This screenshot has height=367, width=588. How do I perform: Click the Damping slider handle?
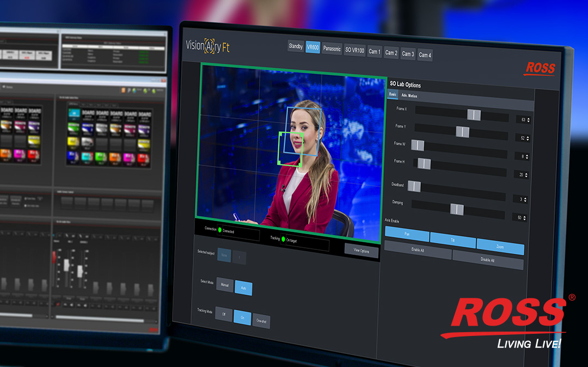[x=457, y=209]
